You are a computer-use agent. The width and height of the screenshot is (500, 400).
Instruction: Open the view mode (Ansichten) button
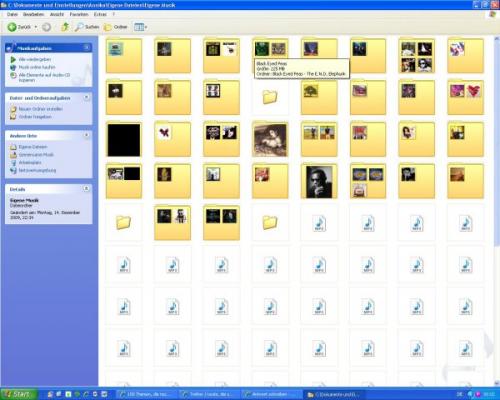(140, 27)
